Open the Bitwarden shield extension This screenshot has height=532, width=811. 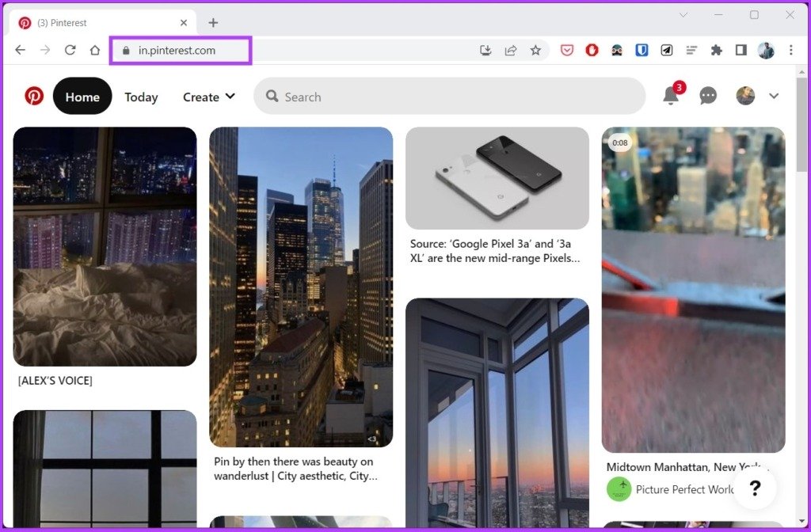click(x=642, y=50)
